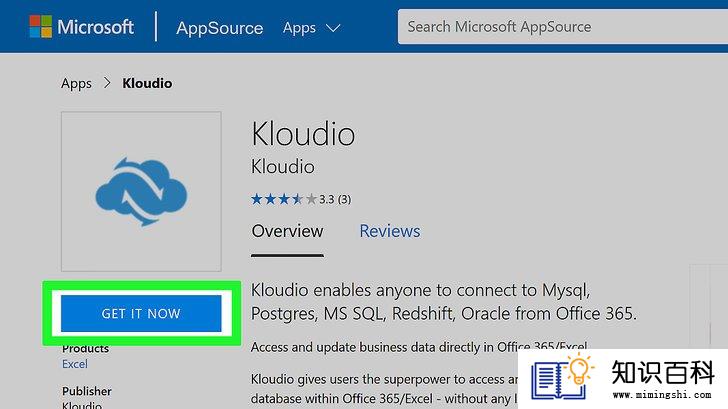Click the GET IT NOW button

[x=141, y=313]
